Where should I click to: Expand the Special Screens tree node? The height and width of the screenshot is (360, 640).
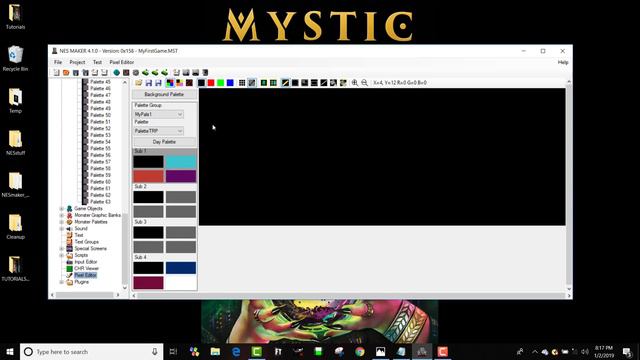pyautogui.click(x=62, y=249)
